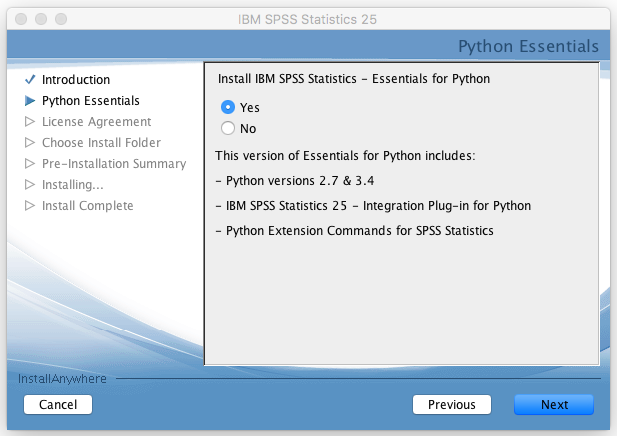Click the Previous button
This screenshot has height=436, width=617.
click(452, 405)
